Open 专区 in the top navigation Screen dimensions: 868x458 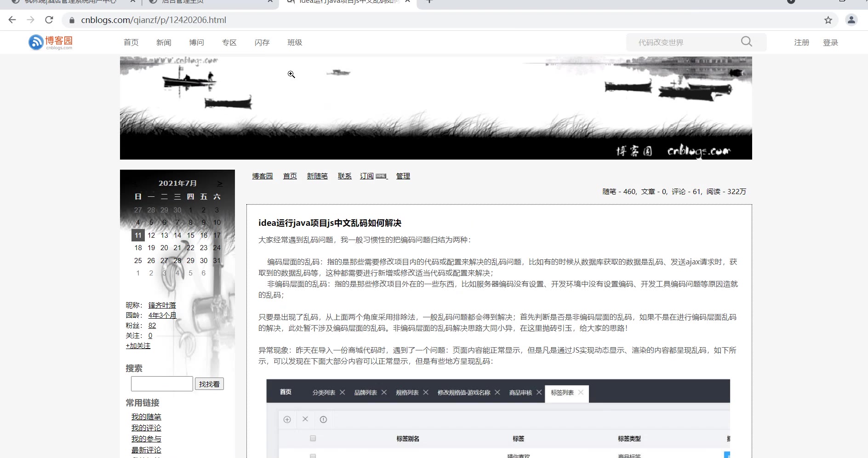click(x=229, y=42)
